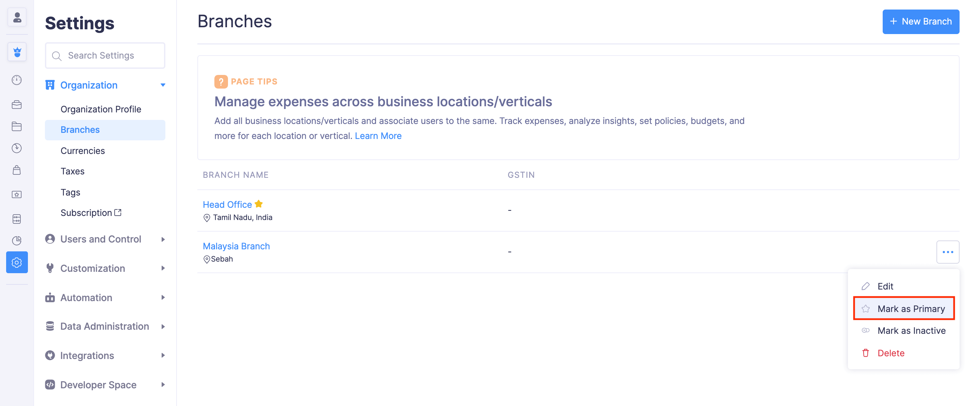The width and height of the screenshot is (980, 406).
Task: Open the shopping bag icon in left rail
Action: [x=17, y=170]
